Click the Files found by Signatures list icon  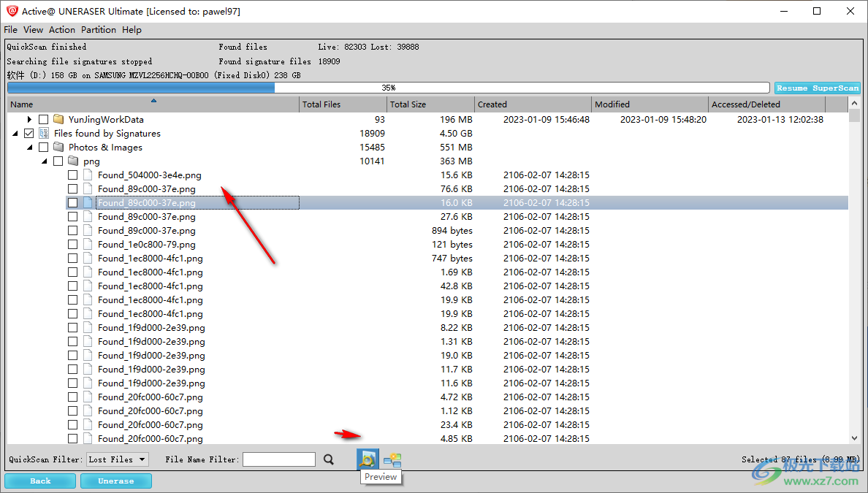click(44, 134)
